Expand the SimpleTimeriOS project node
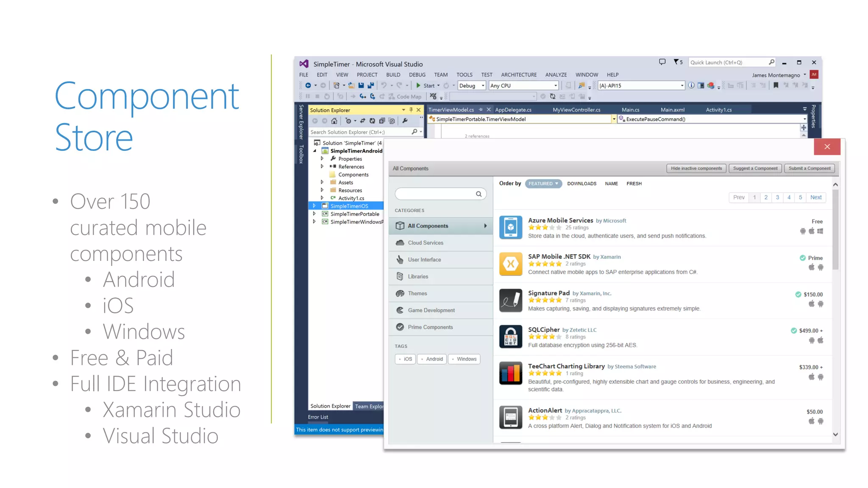This screenshot has height=488, width=868. (x=314, y=206)
